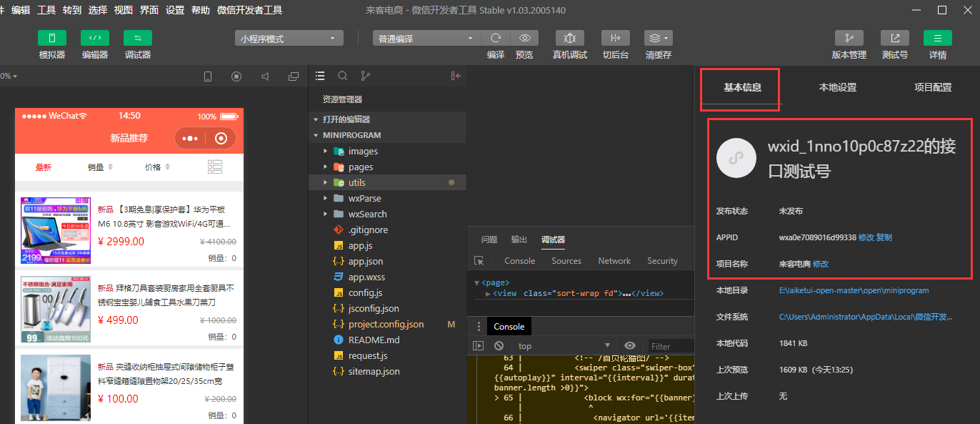
Task: Collapse the <page> node in Wxml tree
Action: 477,283
